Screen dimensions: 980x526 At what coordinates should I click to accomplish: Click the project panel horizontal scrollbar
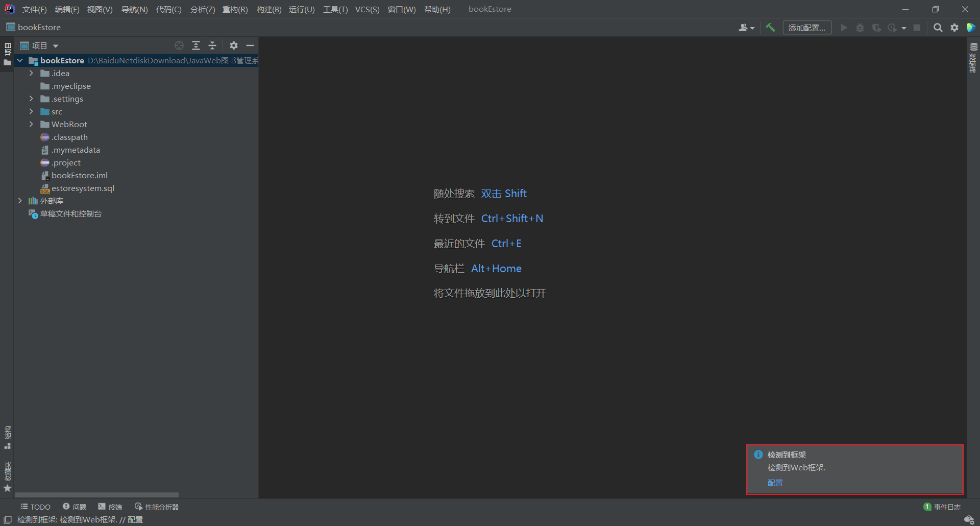[x=97, y=495]
